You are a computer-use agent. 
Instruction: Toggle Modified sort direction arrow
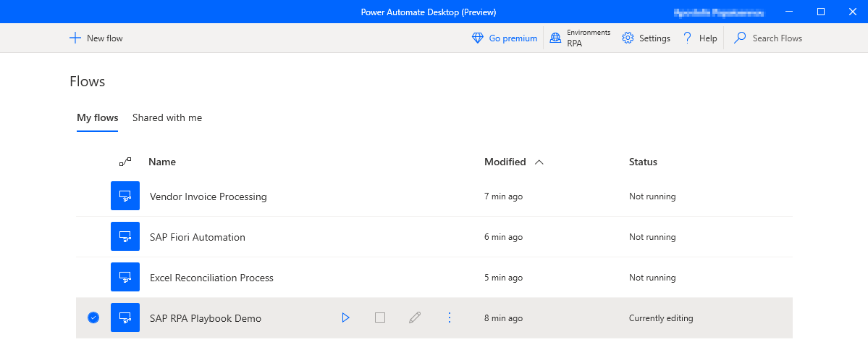tap(539, 162)
